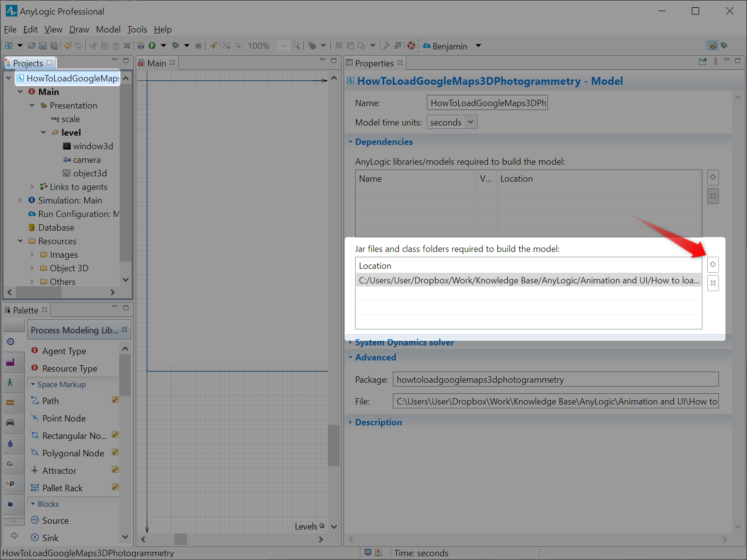Start debugging with the Debug bug icon

(x=175, y=46)
